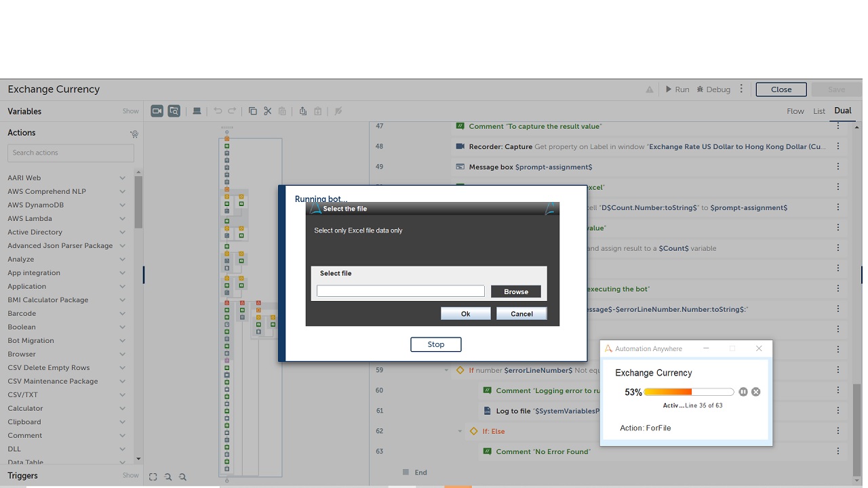Expand the Advanced Json Parser Package group
This screenshot has width=868, height=488.
(122, 246)
